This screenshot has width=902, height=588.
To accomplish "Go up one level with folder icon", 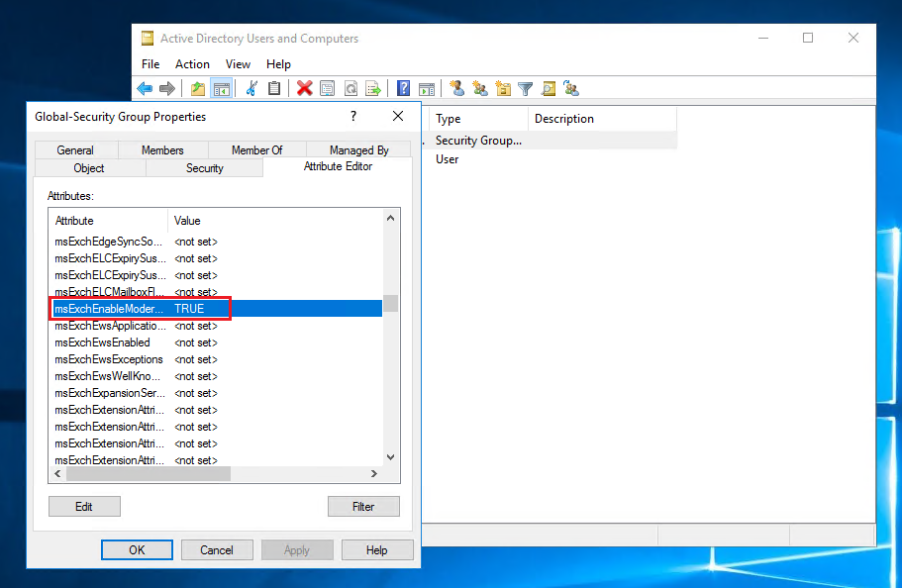I will [x=198, y=89].
